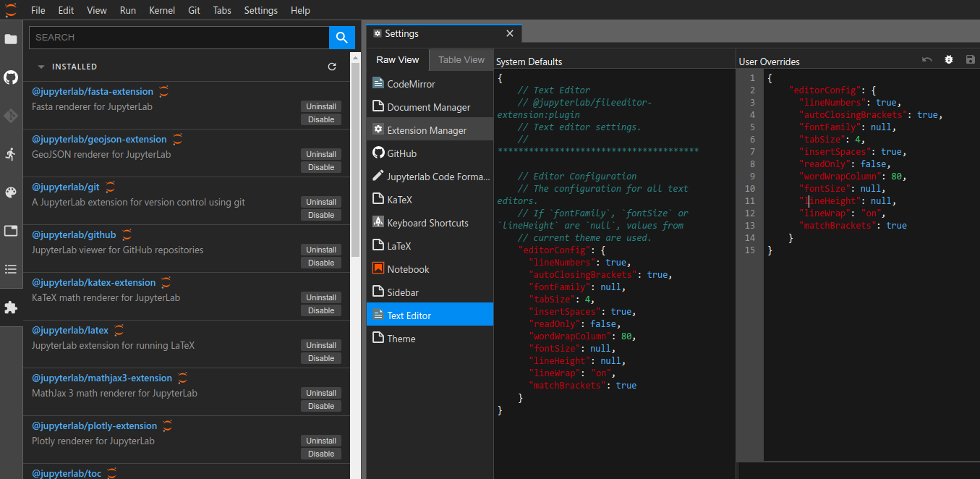Uninstall the plotly-extension

[321, 441]
